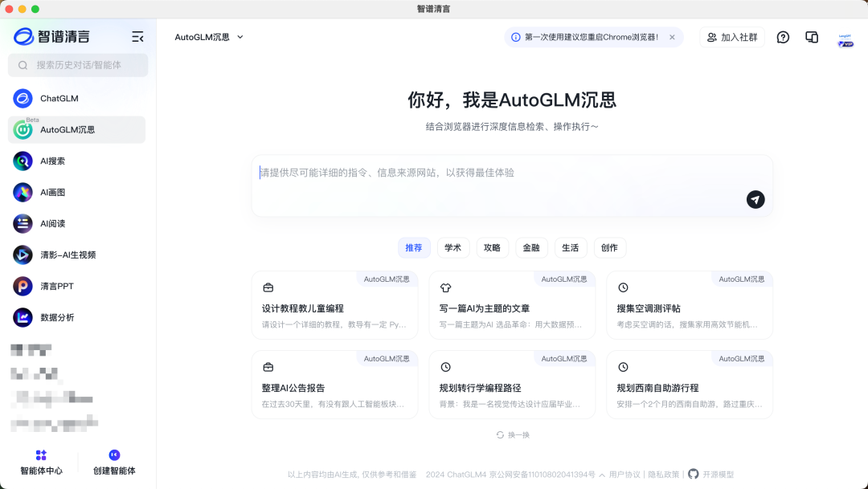Click the send arrow icon
Screen dimensions: 868x489
tap(755, 200)
